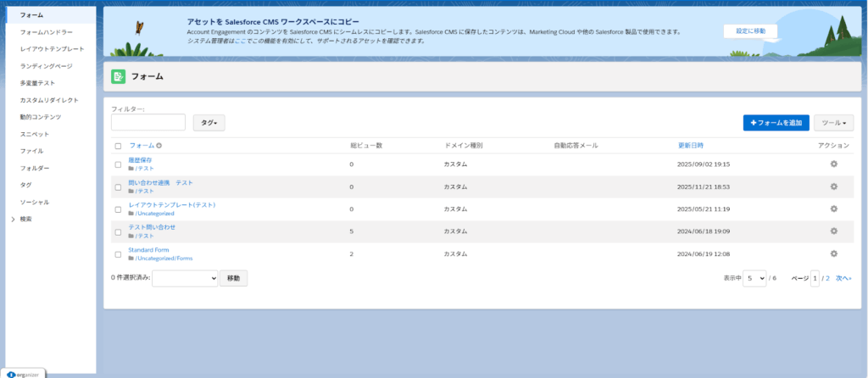Viewport: 868px width, 378px height.
Task: Click date 2024/06/19 12:08
Action: point(704,254)
